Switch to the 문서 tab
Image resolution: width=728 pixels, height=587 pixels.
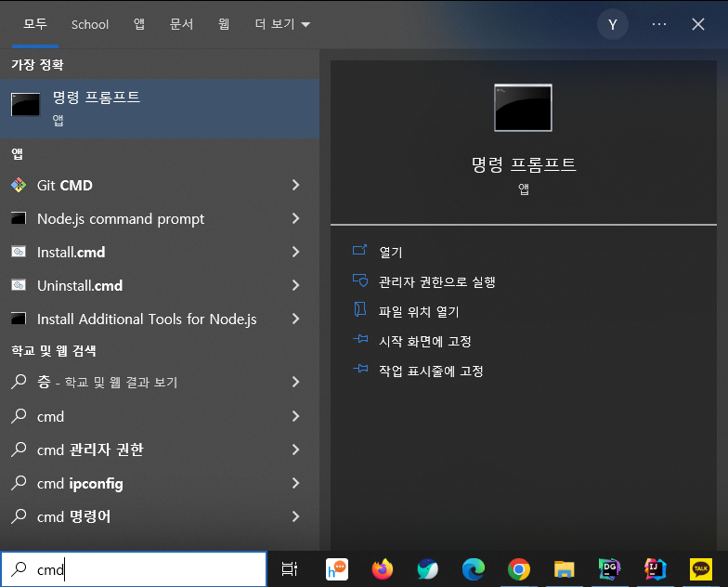pos(181,24)
